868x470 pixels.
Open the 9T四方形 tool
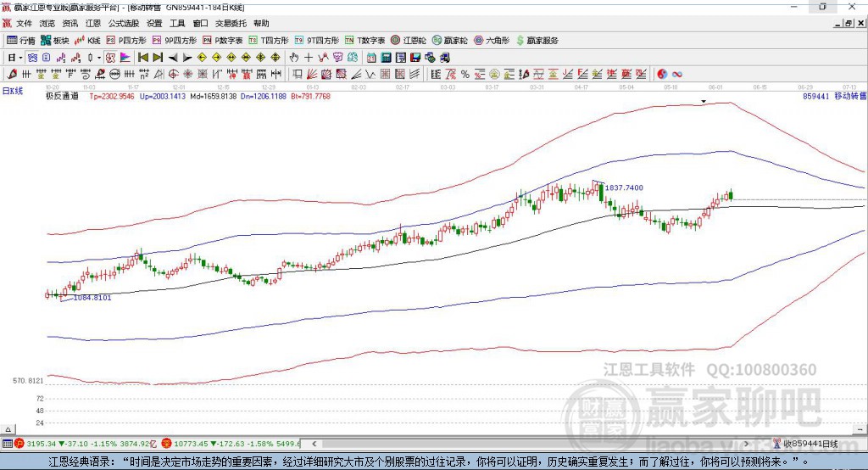coord(317,41)
